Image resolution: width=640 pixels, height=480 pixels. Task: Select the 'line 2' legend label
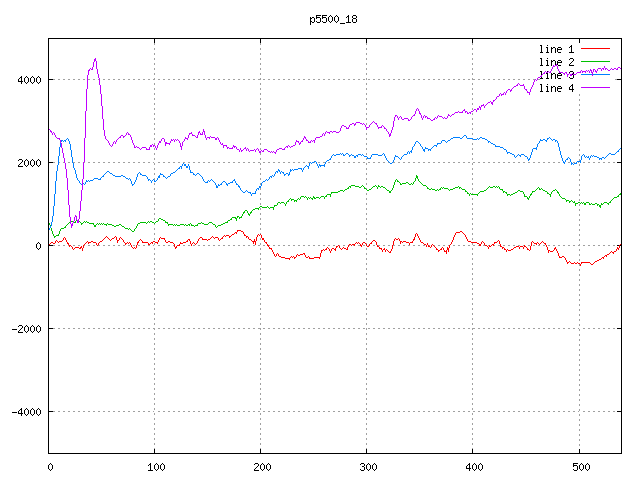(556, 62)
